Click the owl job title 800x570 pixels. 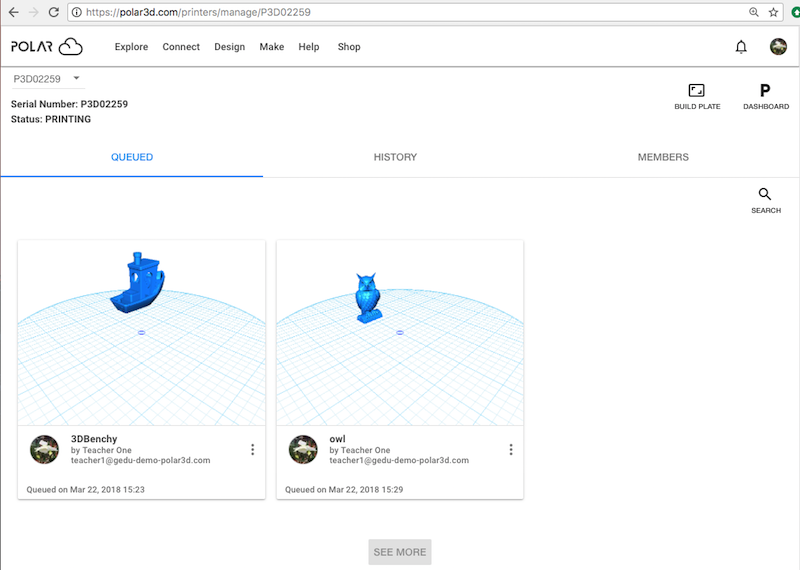(337, 439)
